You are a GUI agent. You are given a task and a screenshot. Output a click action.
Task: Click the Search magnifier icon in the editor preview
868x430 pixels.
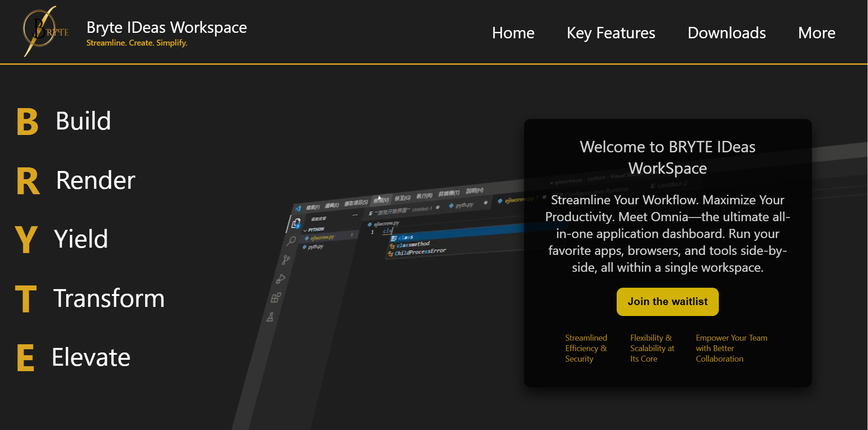(x=291, y=241)
